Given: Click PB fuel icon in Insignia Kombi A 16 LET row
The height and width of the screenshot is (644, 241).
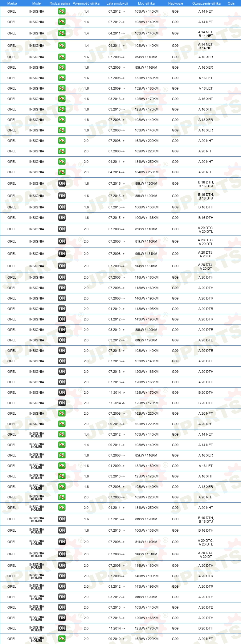Looking at the screenshot, I should coord(62,466).
